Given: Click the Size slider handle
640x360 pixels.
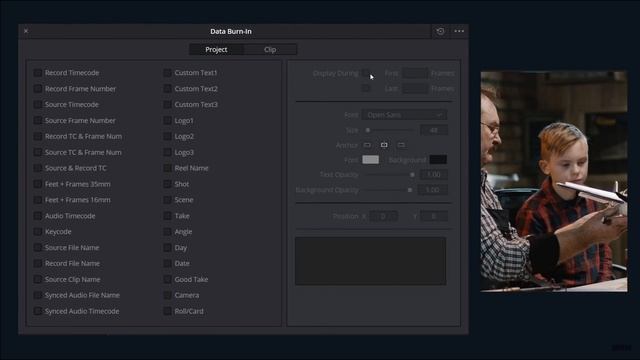Looking at the screenshot, I should coord(368,130).
